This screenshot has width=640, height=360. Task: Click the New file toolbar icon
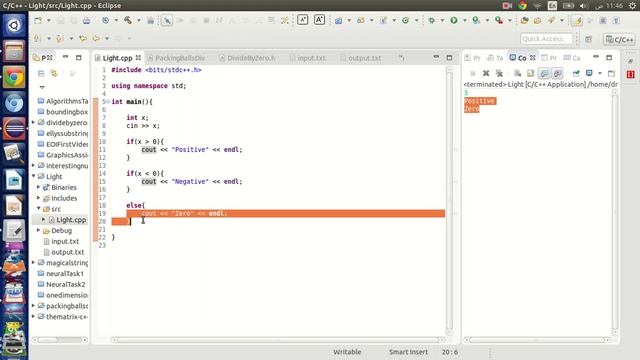coord(38,20)
